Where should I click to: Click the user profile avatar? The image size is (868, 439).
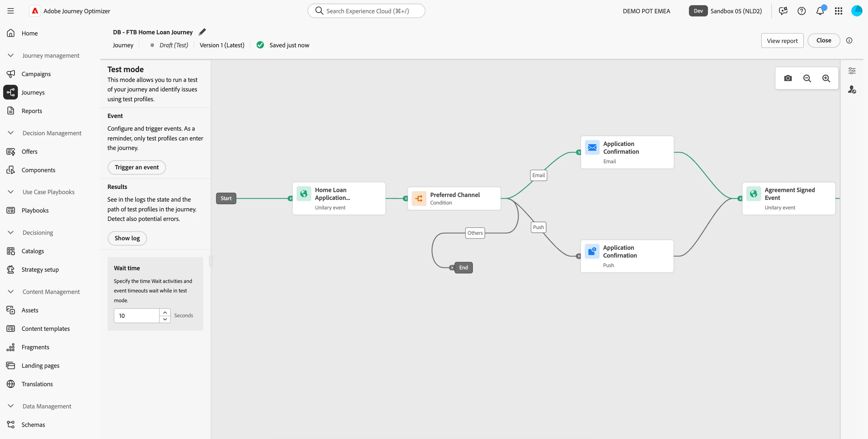pyautogui.click(x=856, y=11)
